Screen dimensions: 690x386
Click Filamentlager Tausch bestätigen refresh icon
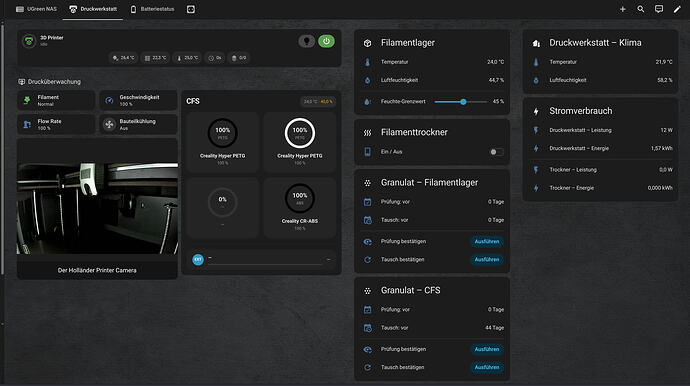[x=367, y=260]
